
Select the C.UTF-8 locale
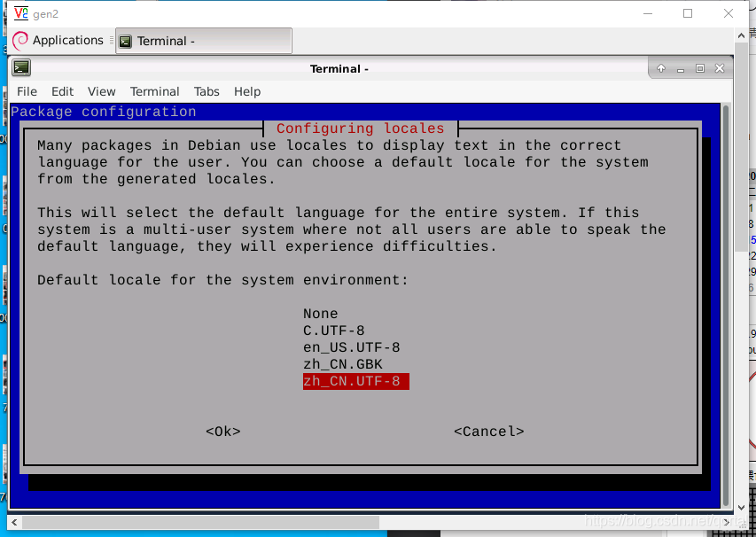point(333,331)
